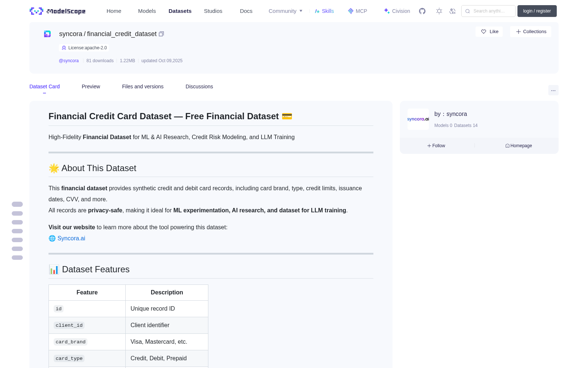Like this dataset with the heart button
588x368 pixels.
(x=489, y=32)
